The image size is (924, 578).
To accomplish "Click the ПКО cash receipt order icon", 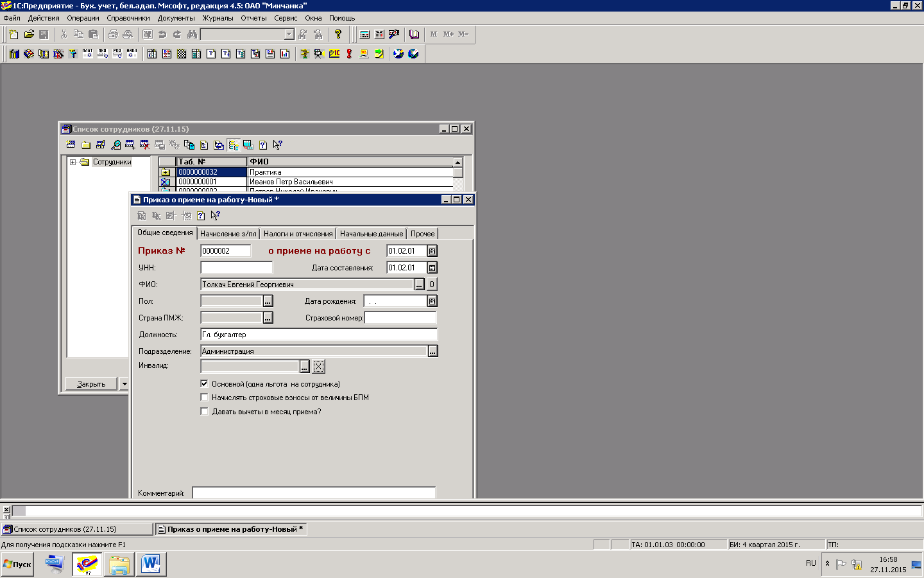I will [x=102, y=54].
